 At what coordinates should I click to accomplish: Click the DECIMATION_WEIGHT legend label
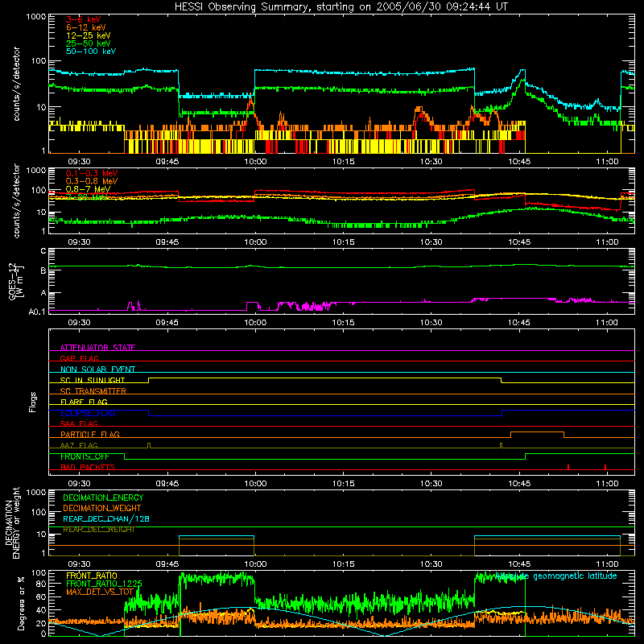[x=102, y=509]
